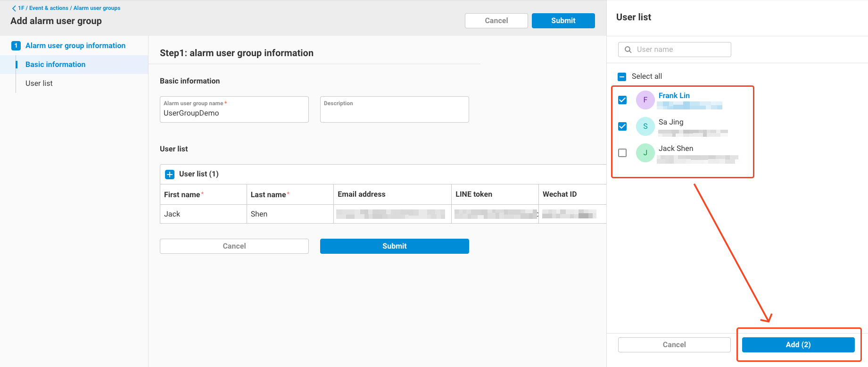
Task: Click Sa Jing's teal avatar icon
Action: click(645, 126)
